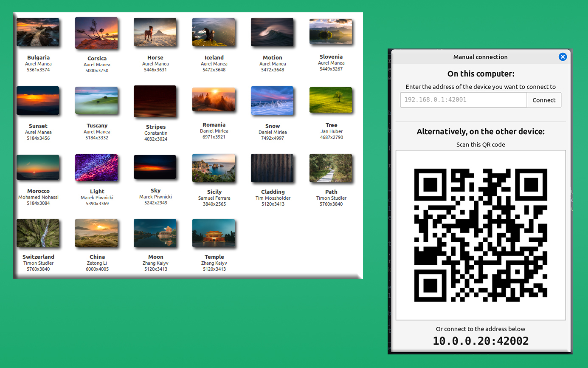Select the Bulgaria wallpaper thumbnail

[38, 32]
